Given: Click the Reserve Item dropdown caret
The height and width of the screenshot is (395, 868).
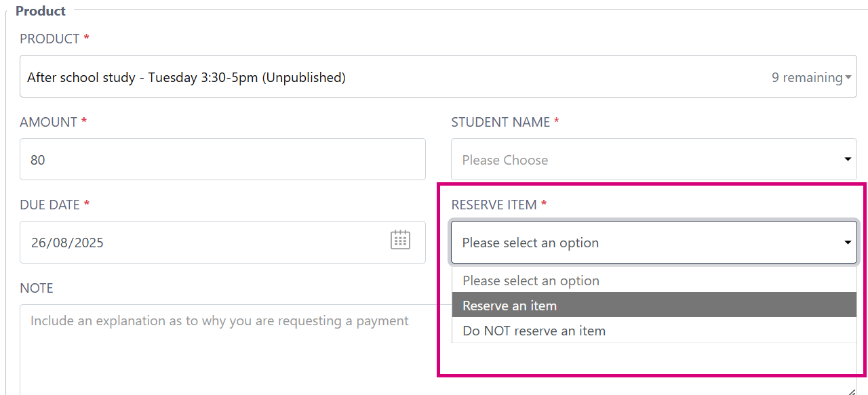Looking at the screenshot, I should coord(847,243).
